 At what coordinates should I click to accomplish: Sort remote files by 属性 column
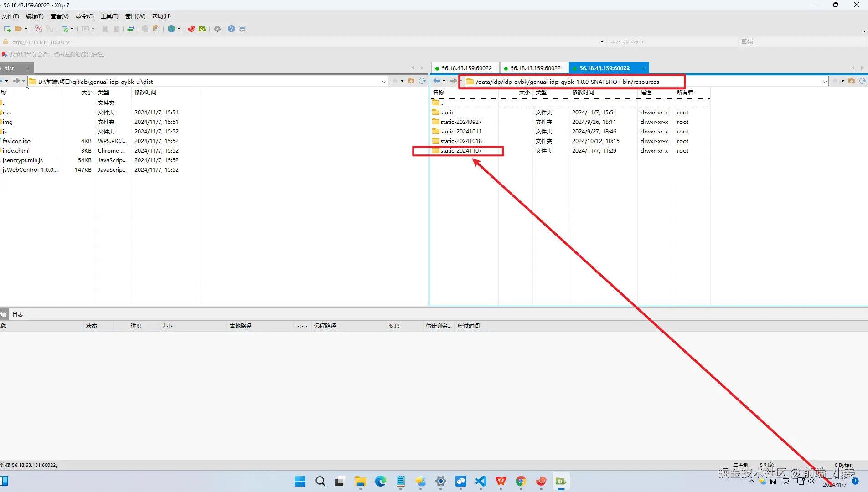coord(655,92)
